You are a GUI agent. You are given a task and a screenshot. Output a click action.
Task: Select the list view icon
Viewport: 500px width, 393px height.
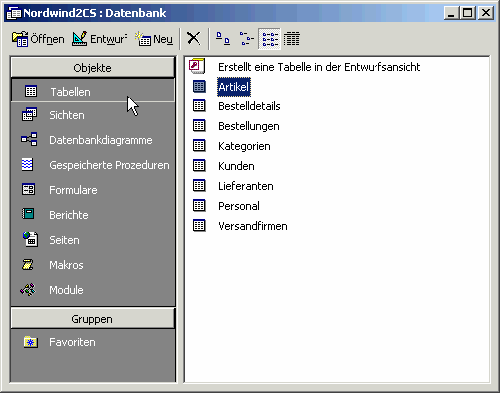[x=269, y=39]
